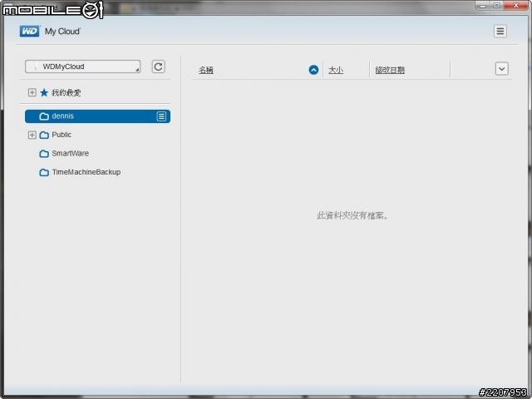Screen dimensions: 532x399
Task: Expand the Public folder tree
Action: click(x=32, y=135)
